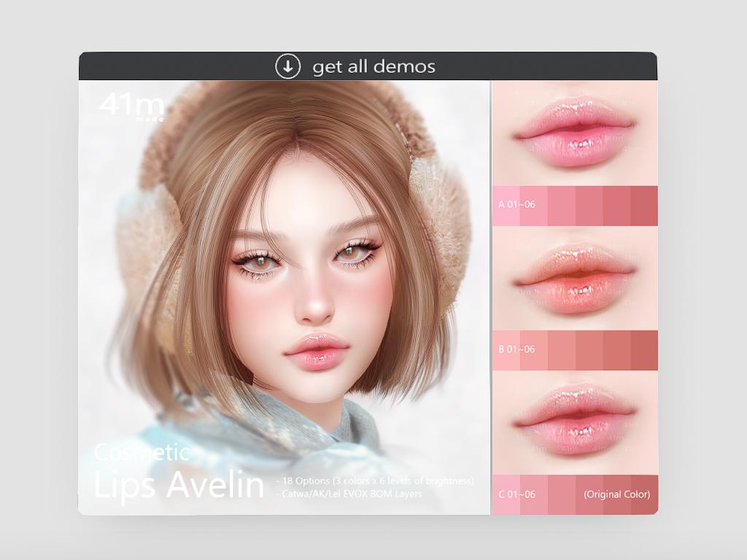Select the top pink lips preview
The width and height of the screenshot is (747, 560).
pyautogui.click(x=574, y=133)
